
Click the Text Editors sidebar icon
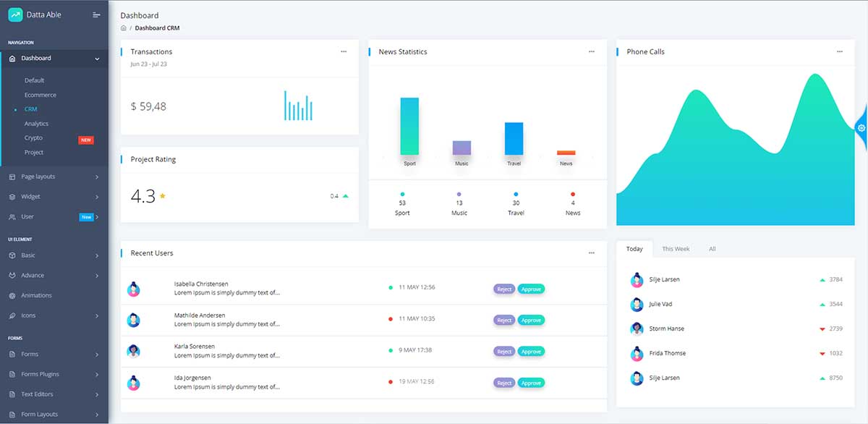coord(12,395)
